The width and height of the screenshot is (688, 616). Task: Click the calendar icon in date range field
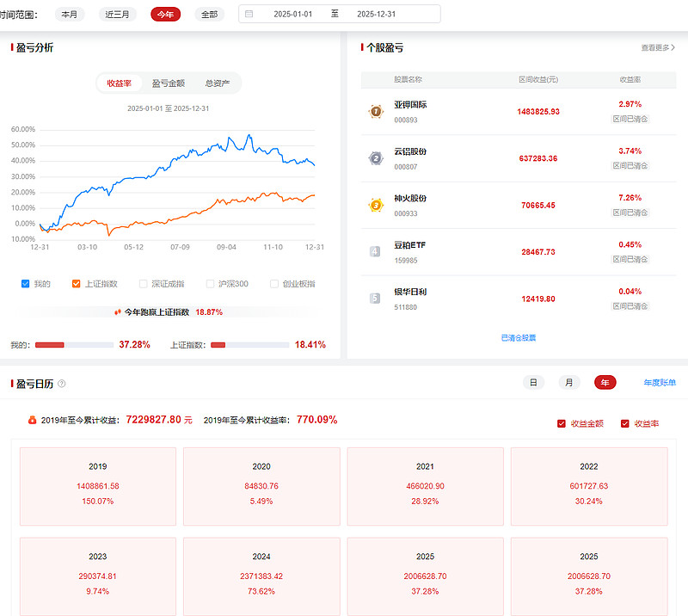pyautogui.click(x=249, y=15)
